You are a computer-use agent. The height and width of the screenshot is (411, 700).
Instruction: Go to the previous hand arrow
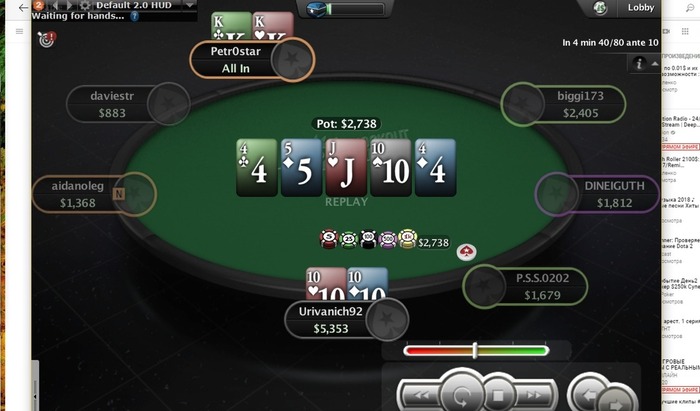590,394
